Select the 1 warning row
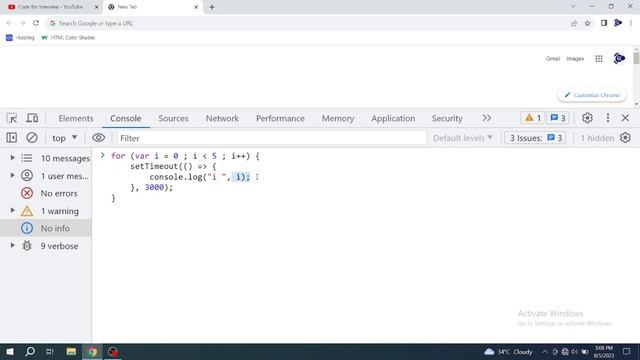 click(46, 211)
